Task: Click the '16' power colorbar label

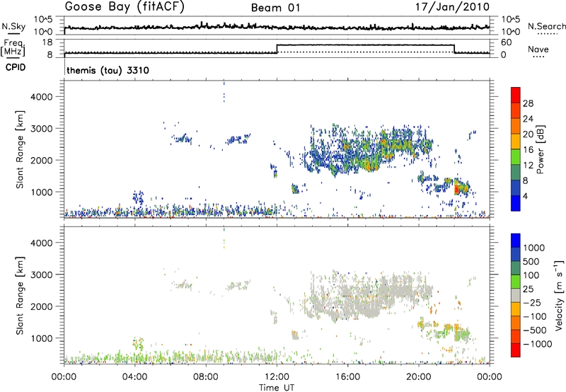Action: coord(528,150)
